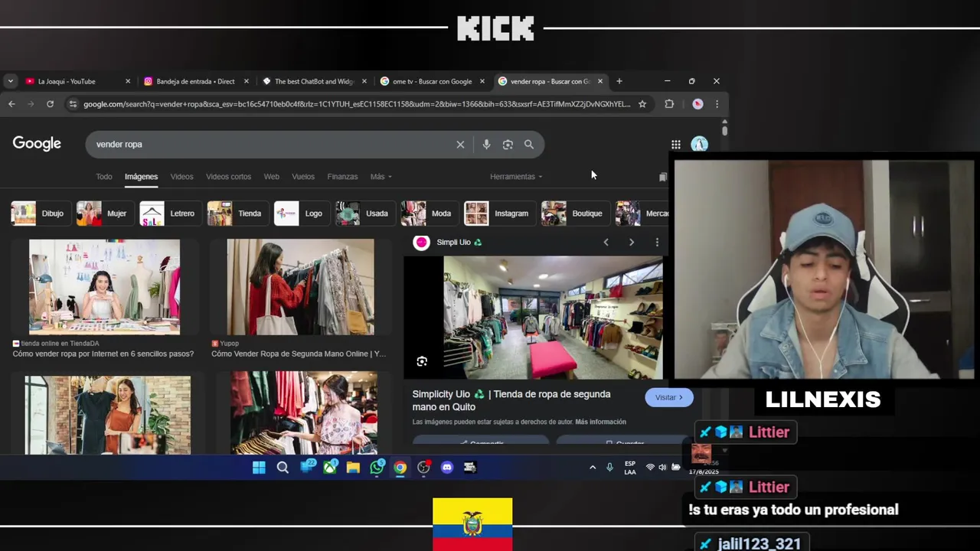Image resolution: width=980 pixels, height=551 pixels.
Task: Open the Google apps grid icon
Action: pyautogui.click(x=676, y=145)
